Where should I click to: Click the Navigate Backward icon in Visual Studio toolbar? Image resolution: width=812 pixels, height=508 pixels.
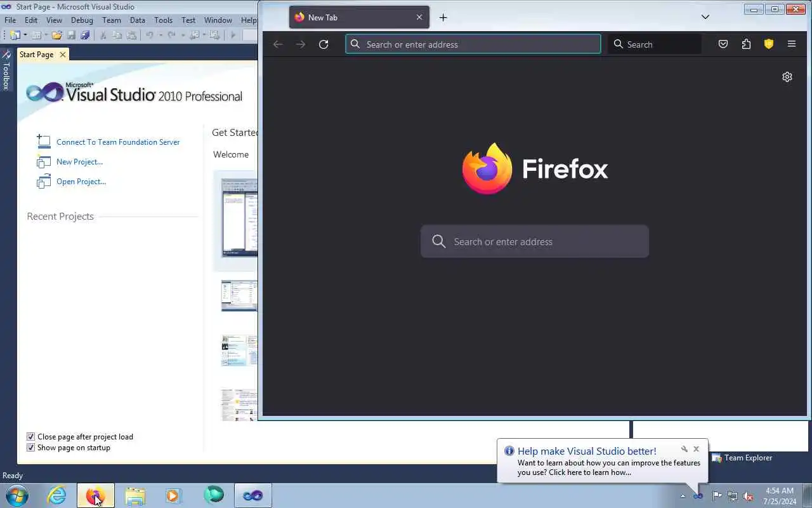click(194, 35)
